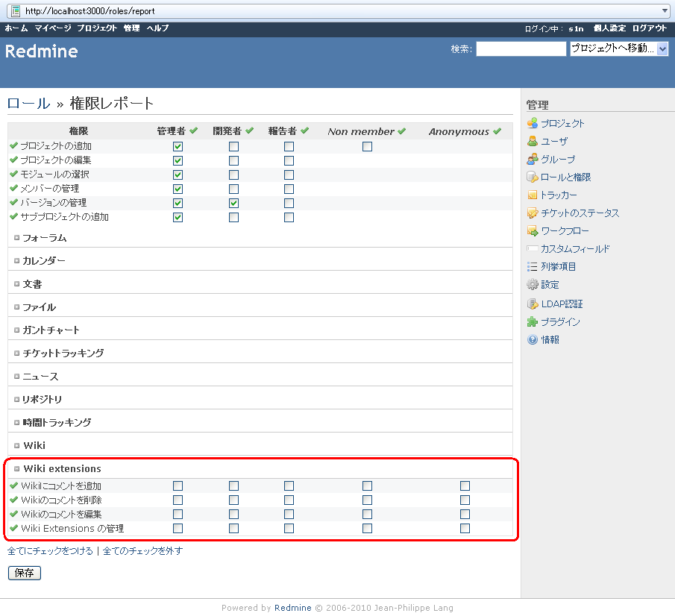Click the Information icon in sidebar
Image resolution: width=675 pixels, height=616 pixels.
[x=532, y=340]
